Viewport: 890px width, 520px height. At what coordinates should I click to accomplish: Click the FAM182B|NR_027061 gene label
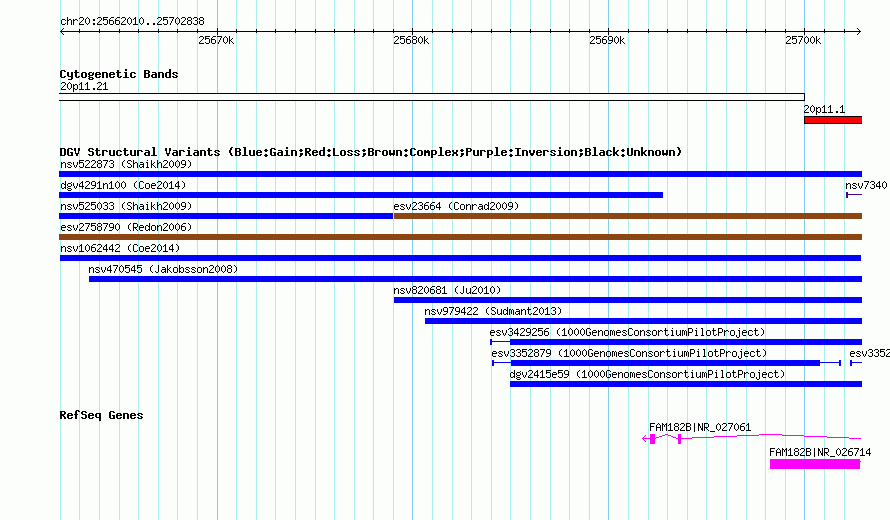(x=700, y=427)
